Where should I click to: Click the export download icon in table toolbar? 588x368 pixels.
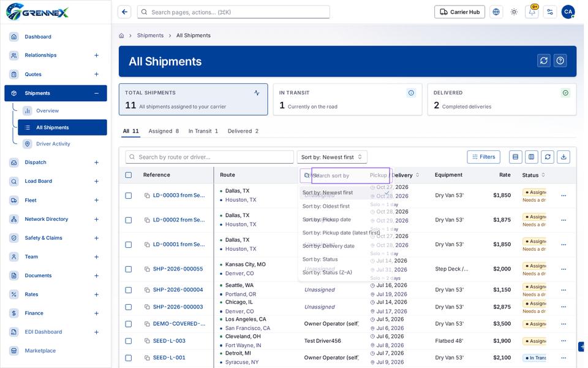pos(563,157)
